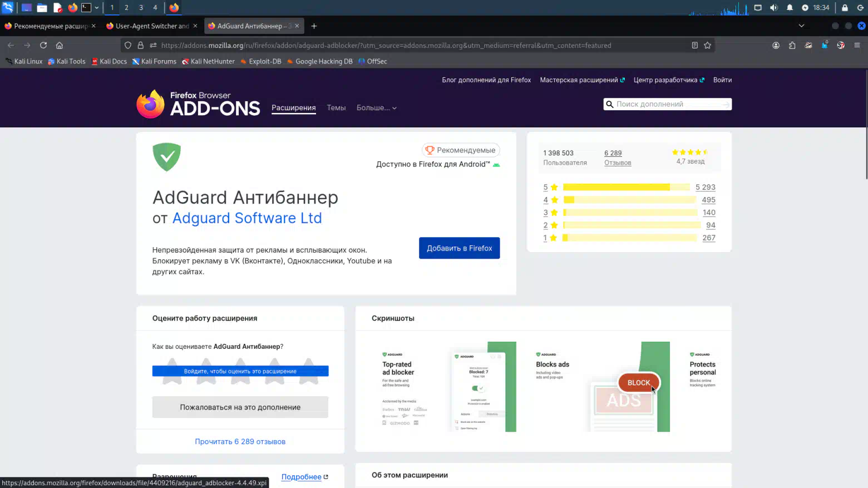The height and width of the screenshot is (488, 868).
Task: Bookmark this page with star icon
Action: [708, 45]
